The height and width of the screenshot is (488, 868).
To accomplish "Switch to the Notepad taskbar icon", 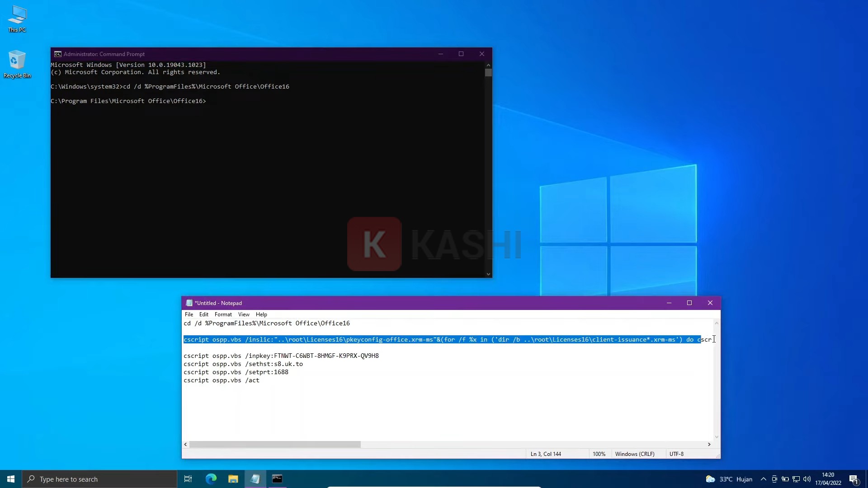I will [x=255, y=479].
